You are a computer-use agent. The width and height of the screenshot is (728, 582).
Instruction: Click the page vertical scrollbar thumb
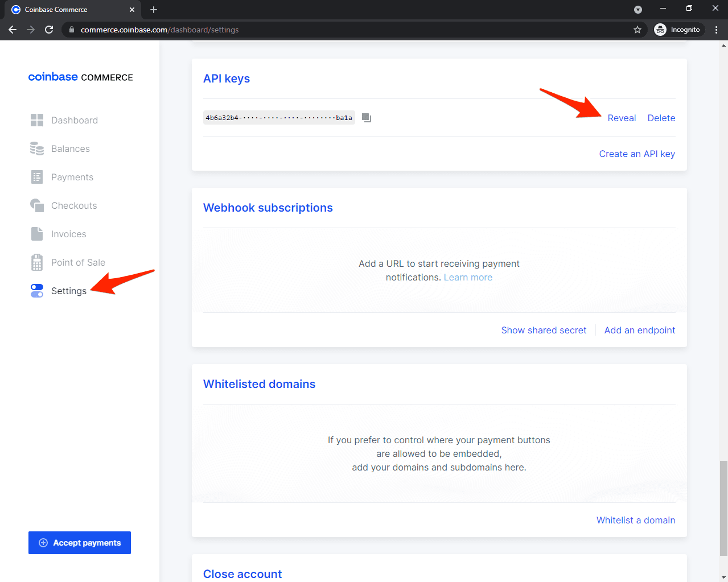(x=723, y=508)
